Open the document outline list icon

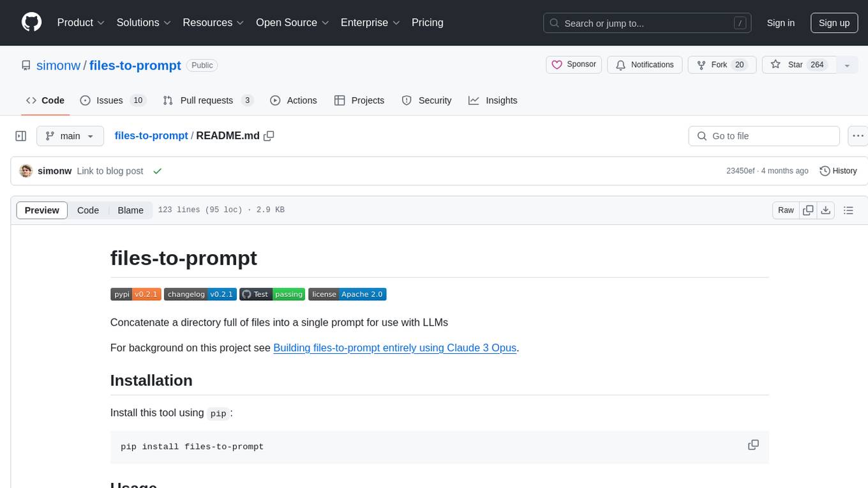848,210
